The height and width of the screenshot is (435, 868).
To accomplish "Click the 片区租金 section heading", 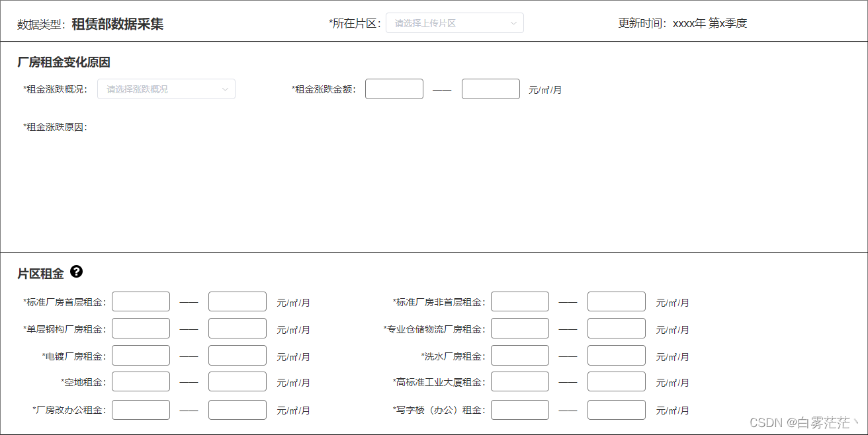I will tap(40, 273).
